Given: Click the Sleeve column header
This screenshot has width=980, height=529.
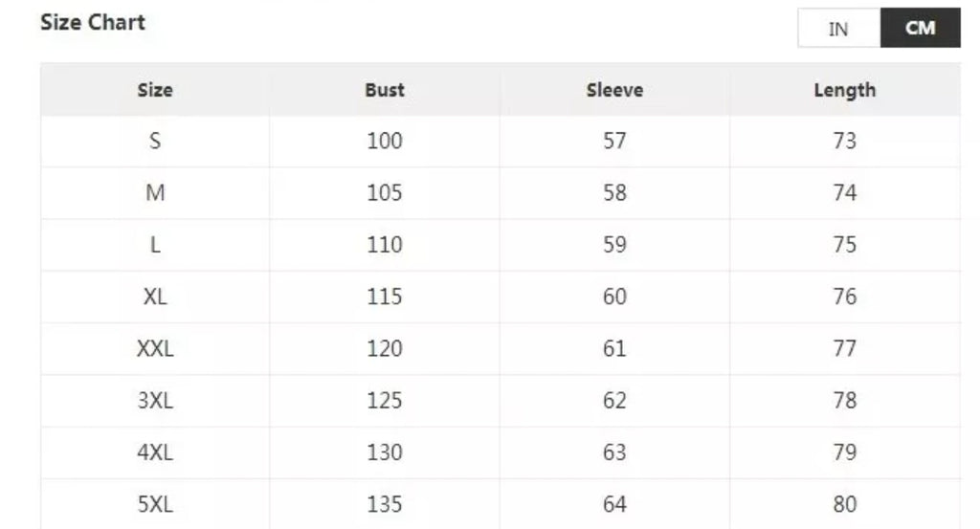Looking at the screenshot, I should [614, 91].
